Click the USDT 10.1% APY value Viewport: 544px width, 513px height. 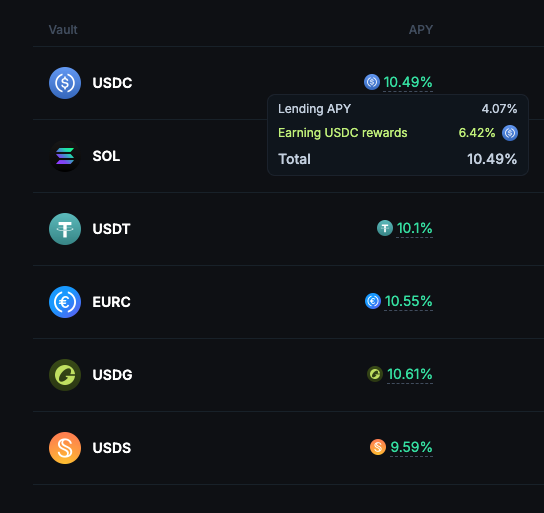click(x=414, y=229)
